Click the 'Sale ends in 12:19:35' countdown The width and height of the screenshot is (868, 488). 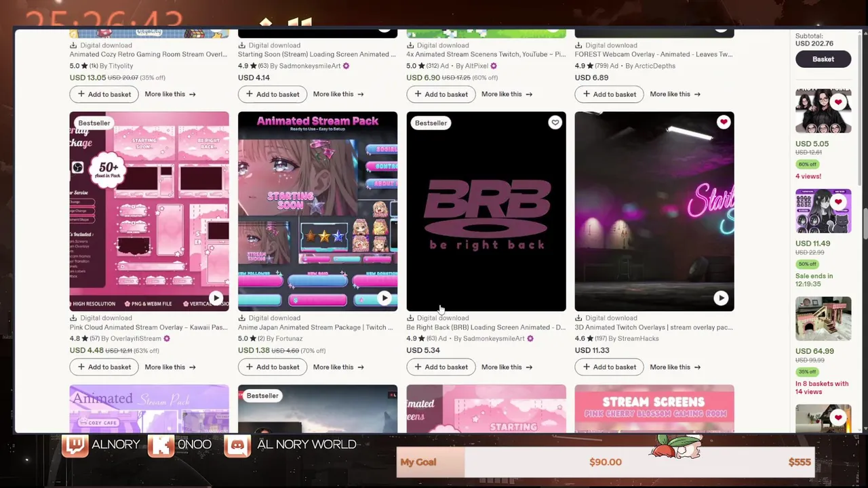pyautogui.click(x=814, y=280)
